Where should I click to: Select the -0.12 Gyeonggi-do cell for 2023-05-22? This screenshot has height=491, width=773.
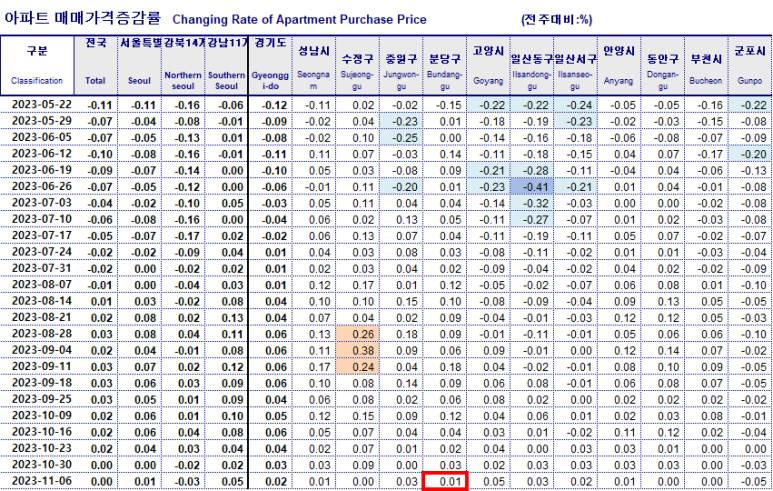[270, 105]
